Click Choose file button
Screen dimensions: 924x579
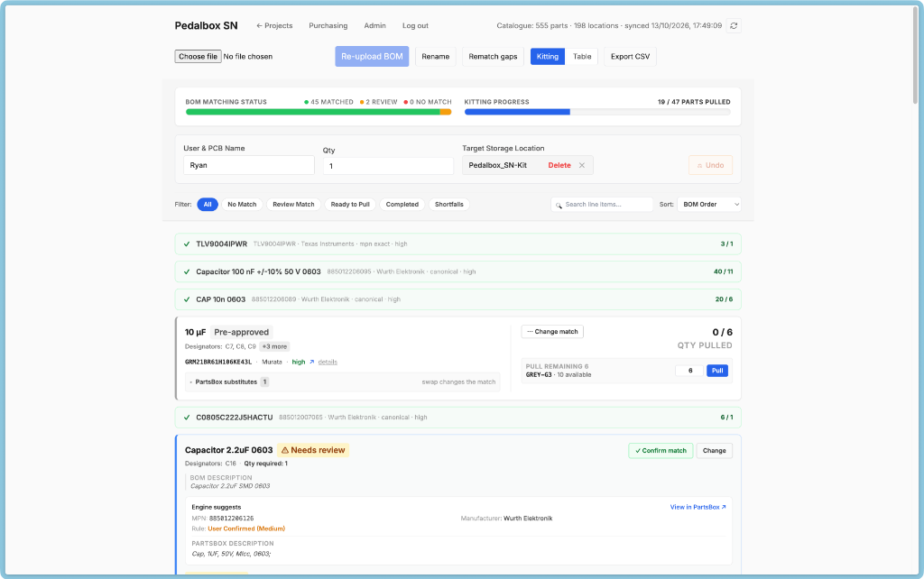pos(198,57)
